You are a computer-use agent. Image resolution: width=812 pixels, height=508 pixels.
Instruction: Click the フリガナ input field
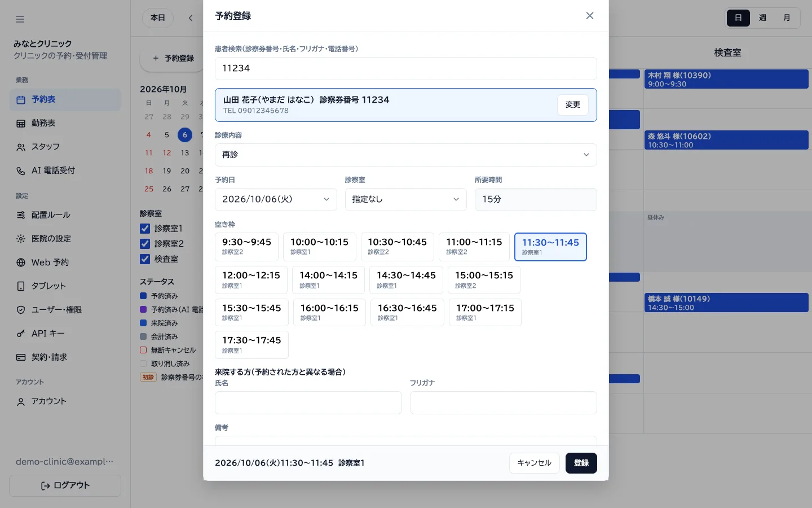pyautogui.click(x=504, y=403)
